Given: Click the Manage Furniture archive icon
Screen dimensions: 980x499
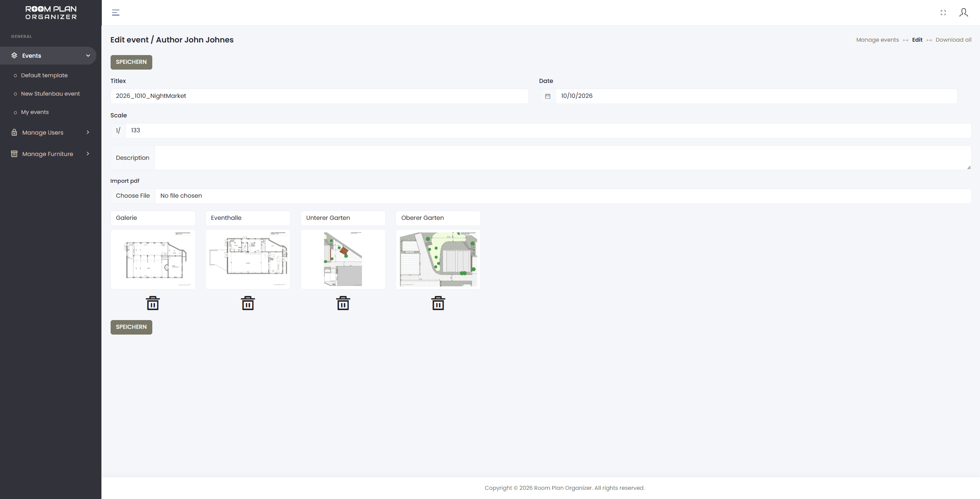Looking at the screenshot, I should [x=14, y=154].
